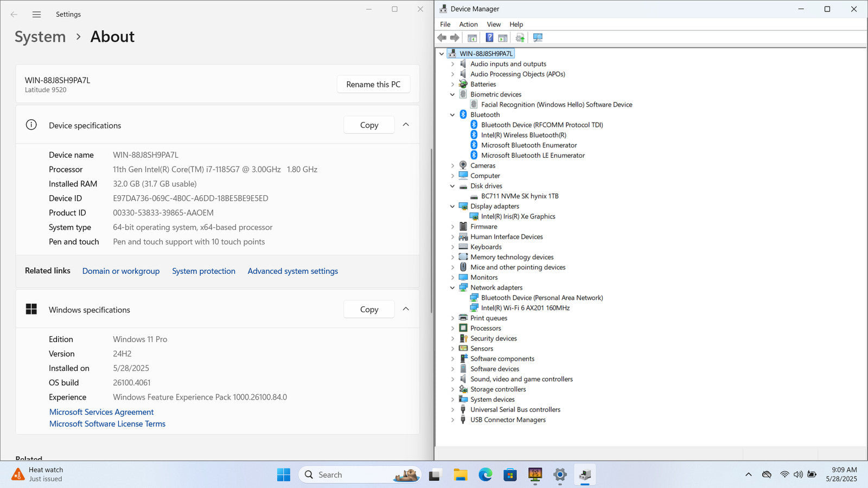Open Advanced system settings link

click(293, 271)
